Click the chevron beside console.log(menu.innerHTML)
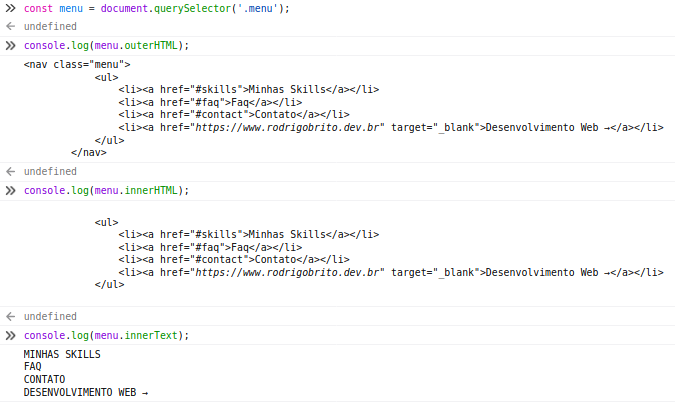The height and width of the screenshot is (402, 675). tap(9, 190)
